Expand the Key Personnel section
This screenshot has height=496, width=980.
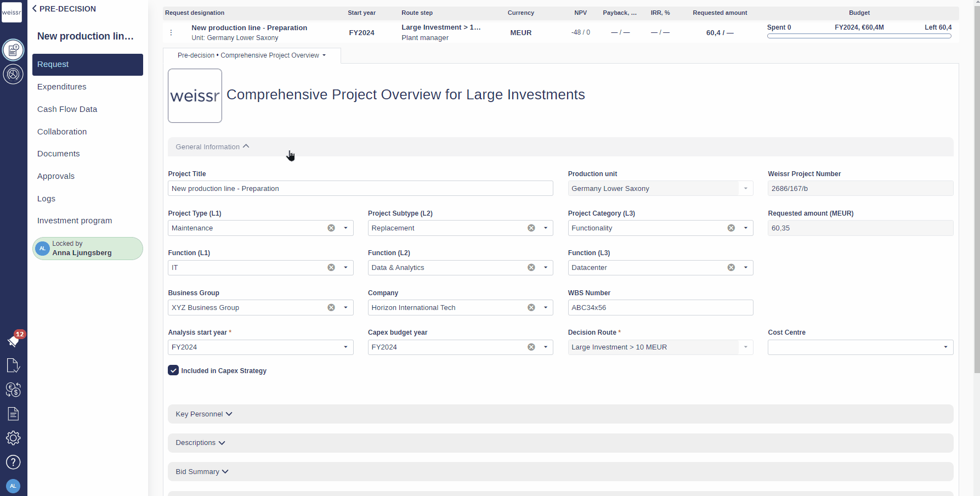coord(204,414)
